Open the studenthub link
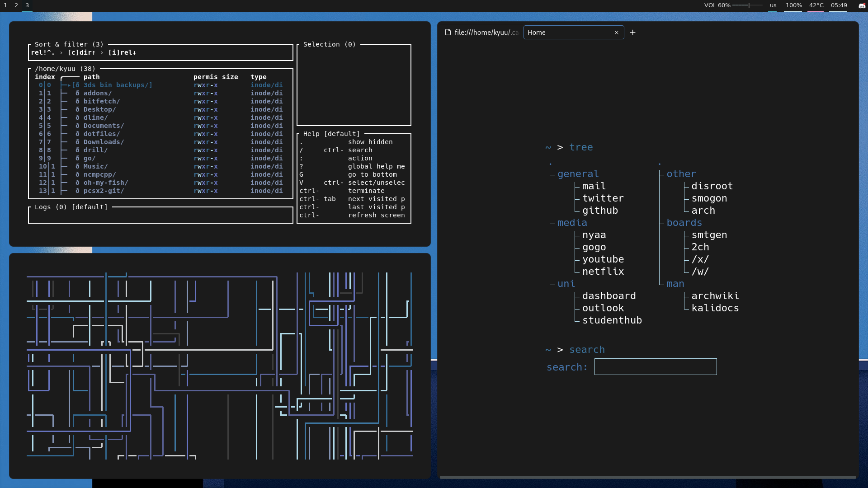The height and width of the screenshot is (488, 868). (x=612, y=320)
